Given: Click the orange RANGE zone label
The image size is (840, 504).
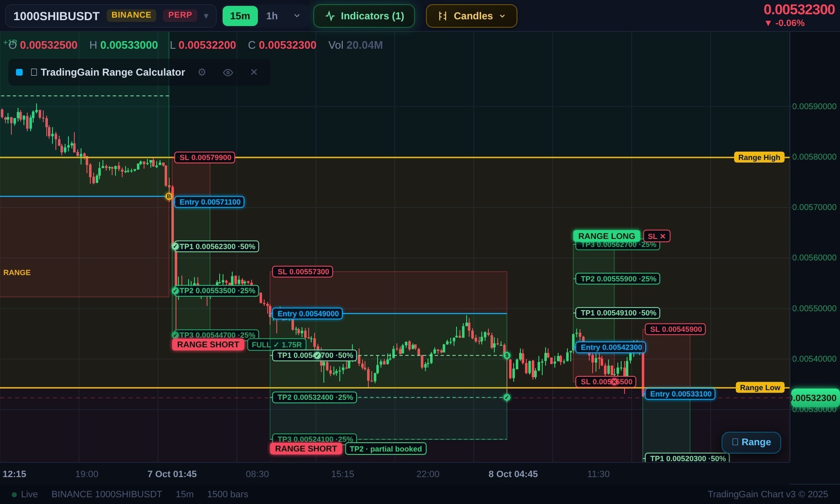Looking at the screenshot, I should tap(17, 273).
